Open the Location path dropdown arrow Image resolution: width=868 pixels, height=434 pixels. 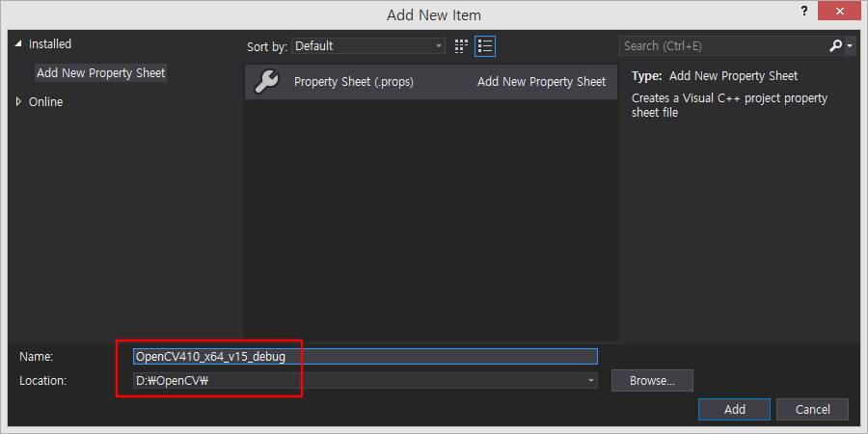[x=590, y=381]
